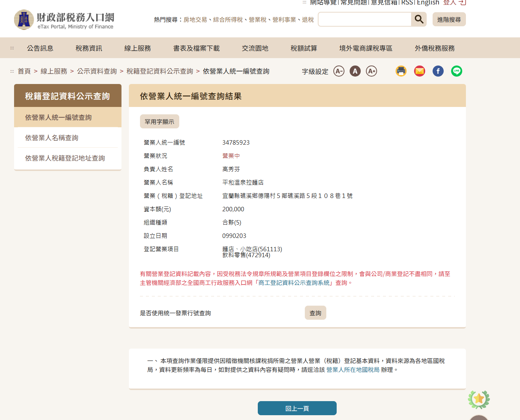Click the registered address text
The width and height of the screenshot is (520, 420).
tap(287, 196)
